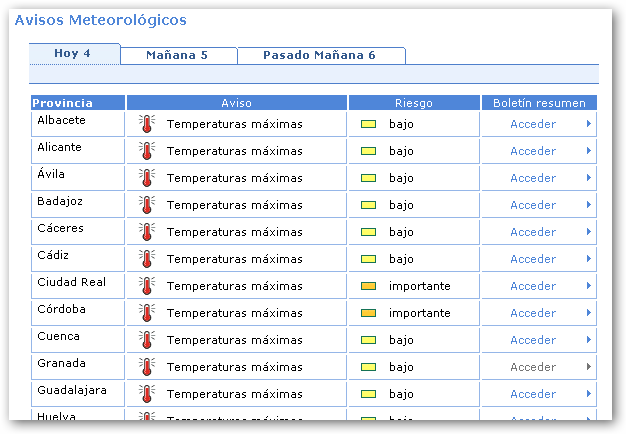Switch to the Mañana 5 tab
Viewport: 626px width, 434px height.
pos(177,56)
